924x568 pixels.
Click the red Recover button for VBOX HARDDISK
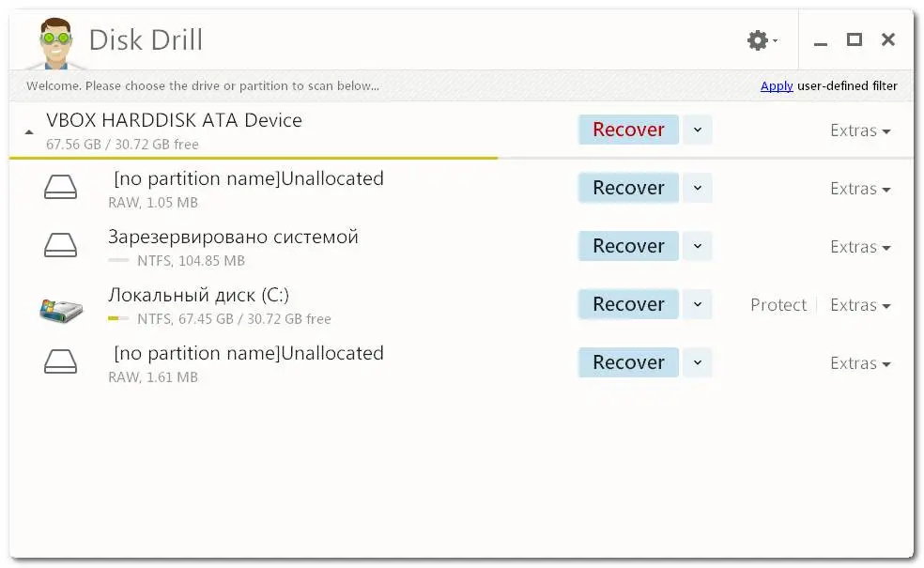(628, 130)
